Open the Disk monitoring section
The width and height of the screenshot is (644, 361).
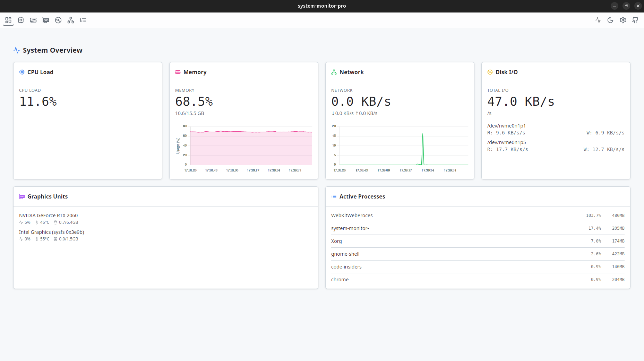tap(58, 20)
